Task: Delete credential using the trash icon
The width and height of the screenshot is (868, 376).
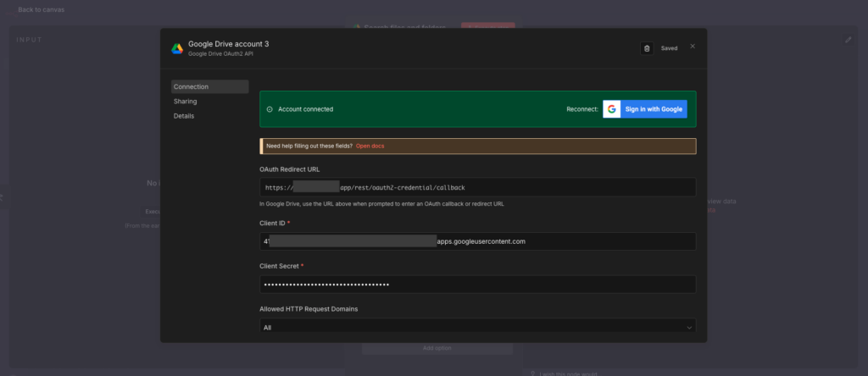Action: click(647, 48)
